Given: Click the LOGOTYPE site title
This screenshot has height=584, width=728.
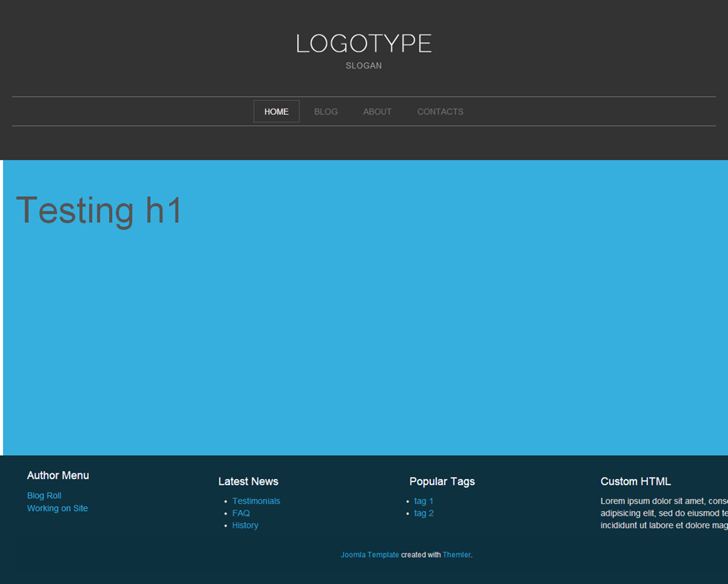Looking at the screenshot, I should point(363,44).
